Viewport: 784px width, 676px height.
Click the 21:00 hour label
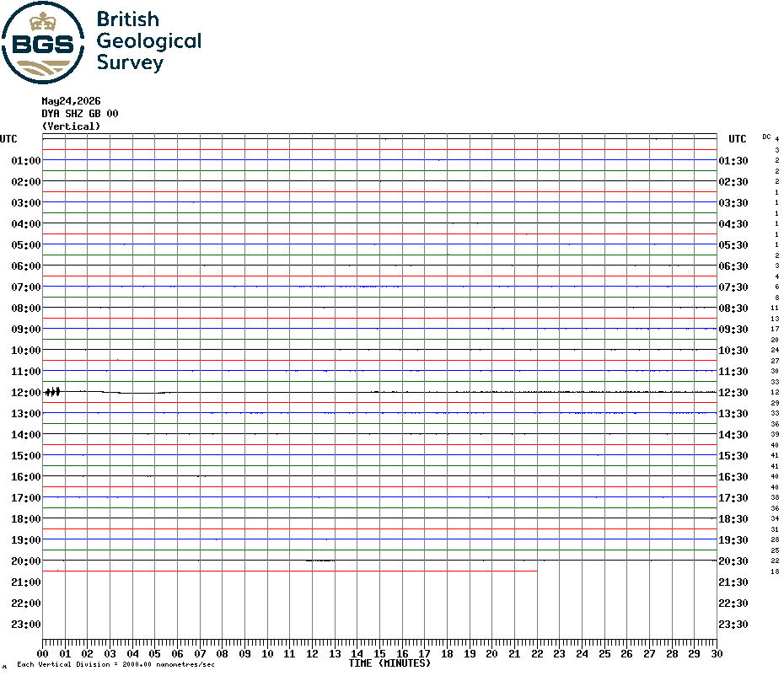click(26, 582)
